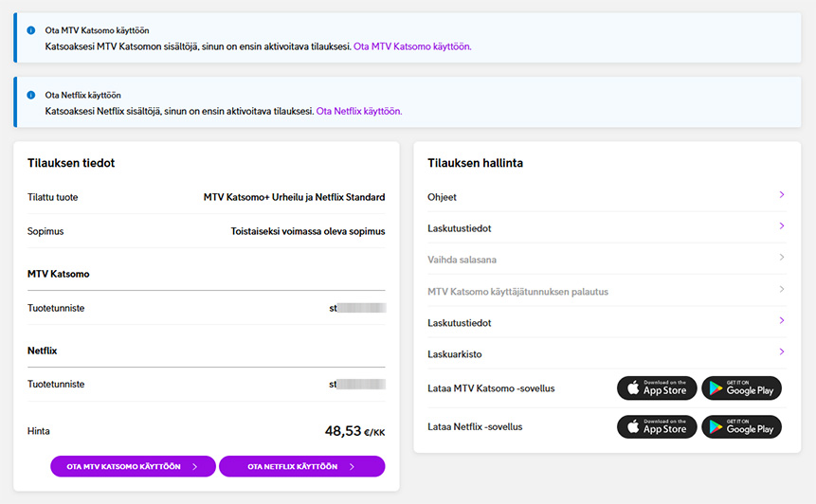
Task: Click the 'Ota MTV Katsomo käyttöön' notice title
Action: [x=97, y=30]
